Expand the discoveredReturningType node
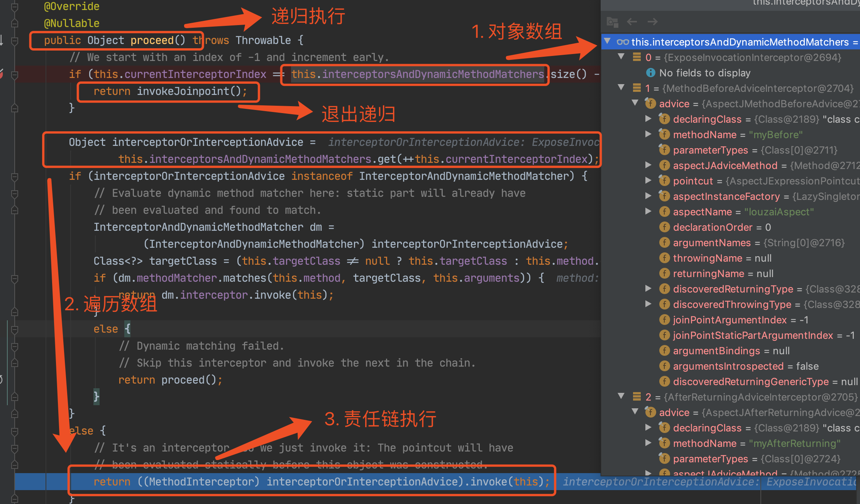860x504 pixels. pos(648,288)
